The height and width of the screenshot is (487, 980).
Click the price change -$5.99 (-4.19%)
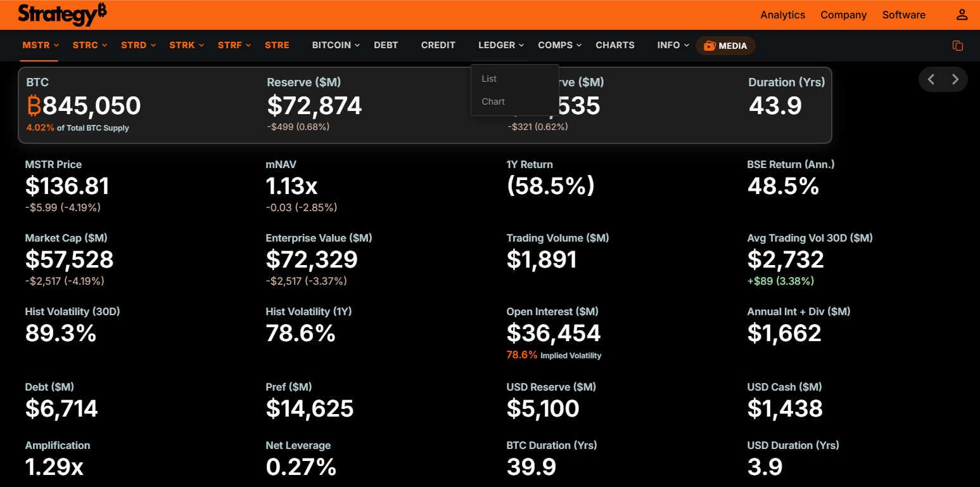(63, 207)
